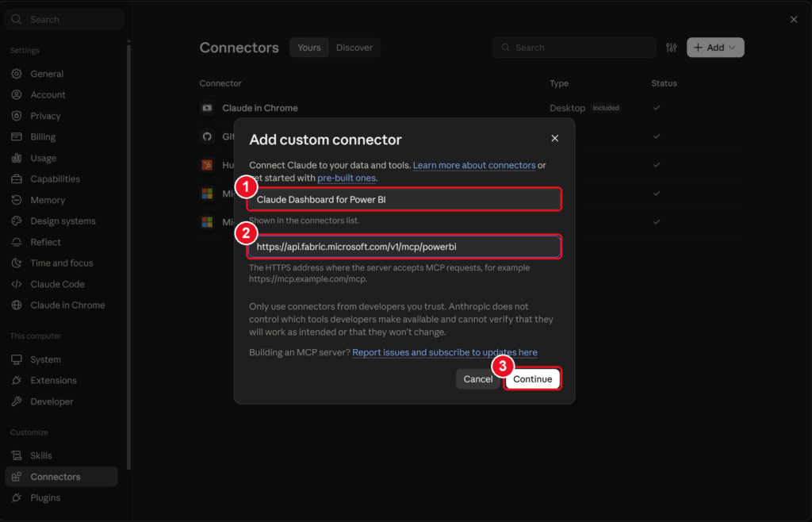Click the Reflect icon in sidebar
Viewport: 812px width, 522px height.
point(17,242)
